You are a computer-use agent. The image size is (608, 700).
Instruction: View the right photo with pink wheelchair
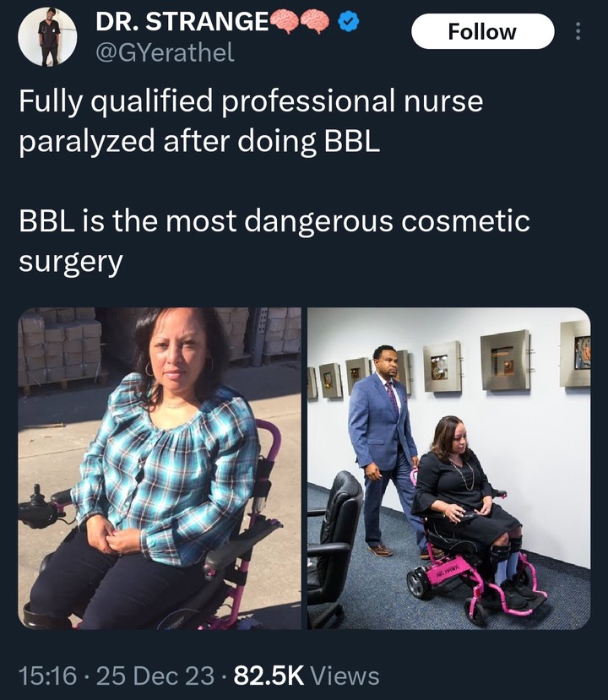tap(449, 469)
